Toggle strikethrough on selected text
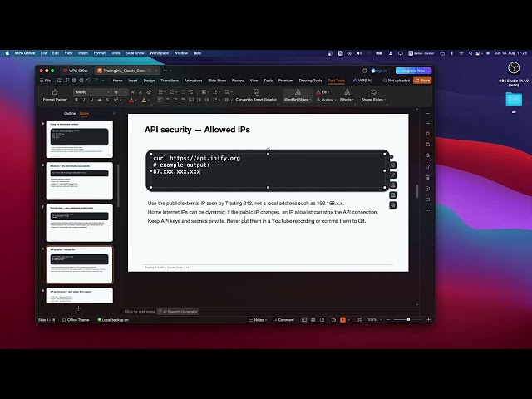The image size is (532, 399). point(100,100)
